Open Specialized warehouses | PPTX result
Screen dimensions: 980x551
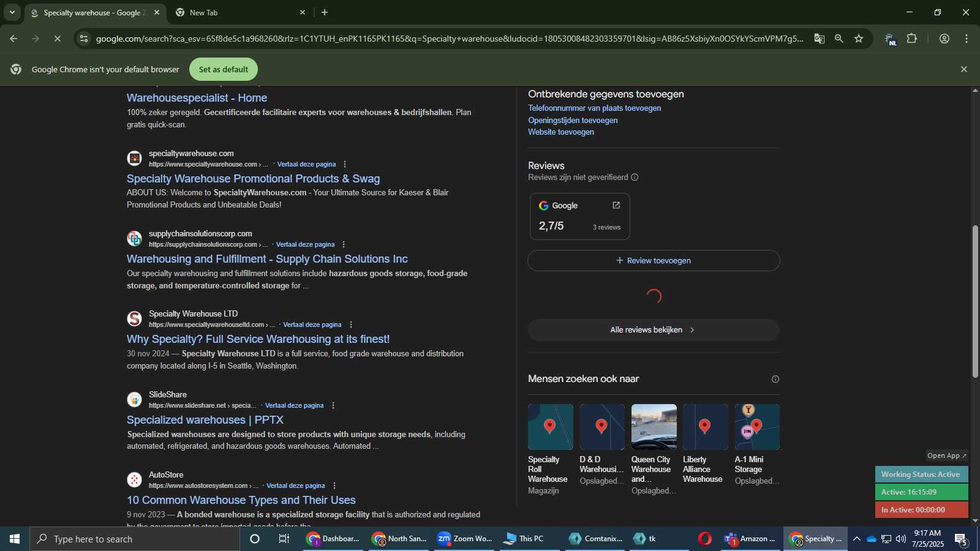click(x=205, y=420)
